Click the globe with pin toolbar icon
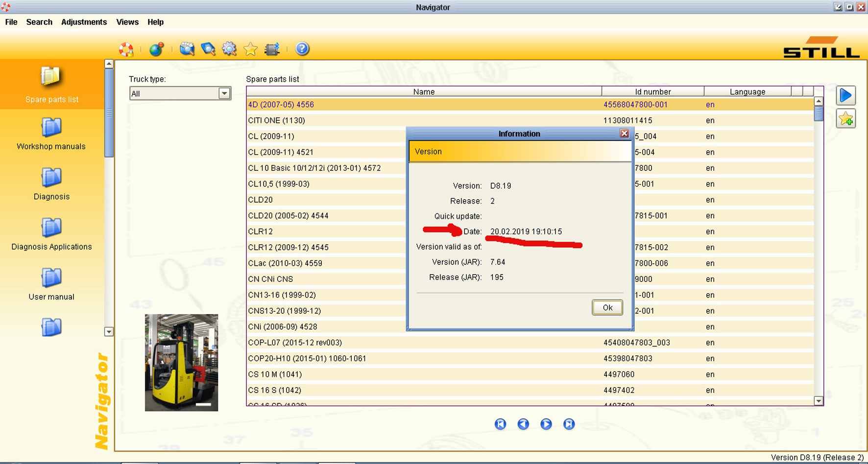This screenshot has height=464, width=868. pos(156,49)
